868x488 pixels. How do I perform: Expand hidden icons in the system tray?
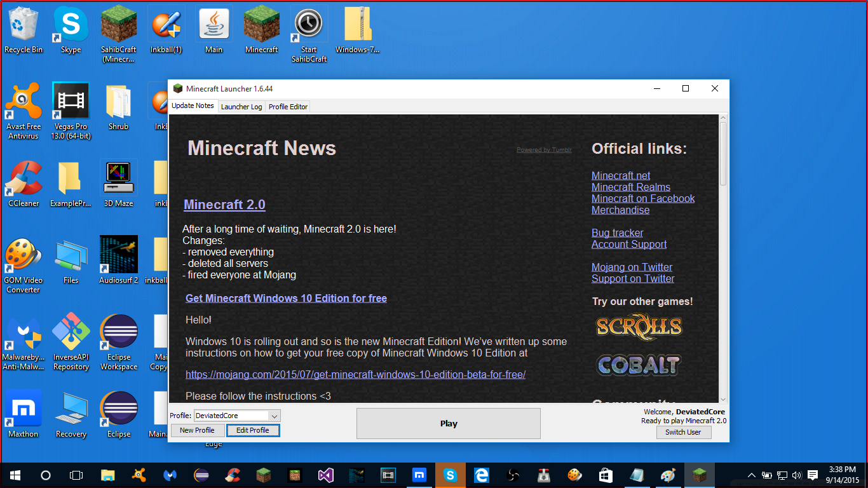click(751, 475)
